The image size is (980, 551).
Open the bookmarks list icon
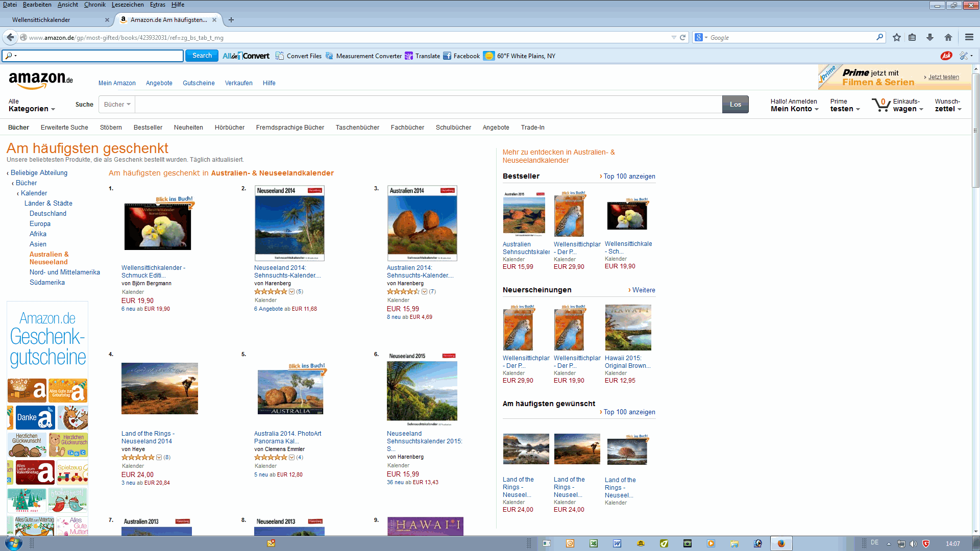click(x=913, y=37)
